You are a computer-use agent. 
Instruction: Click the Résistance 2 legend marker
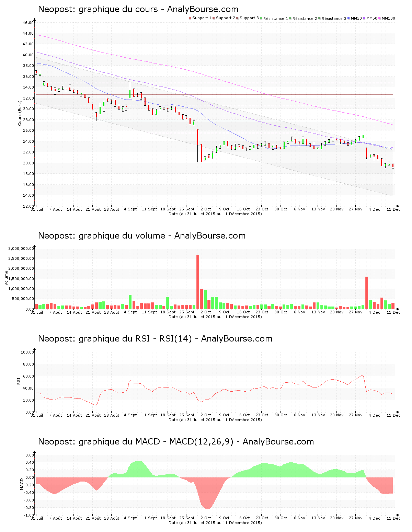click(x=290, y=19)
